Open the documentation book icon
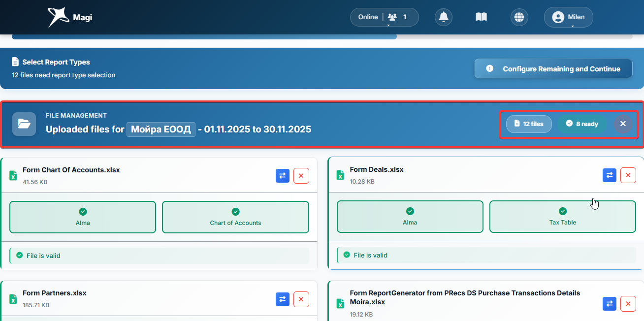This screenshot has height=321, width=644. [x=481, y=17]
